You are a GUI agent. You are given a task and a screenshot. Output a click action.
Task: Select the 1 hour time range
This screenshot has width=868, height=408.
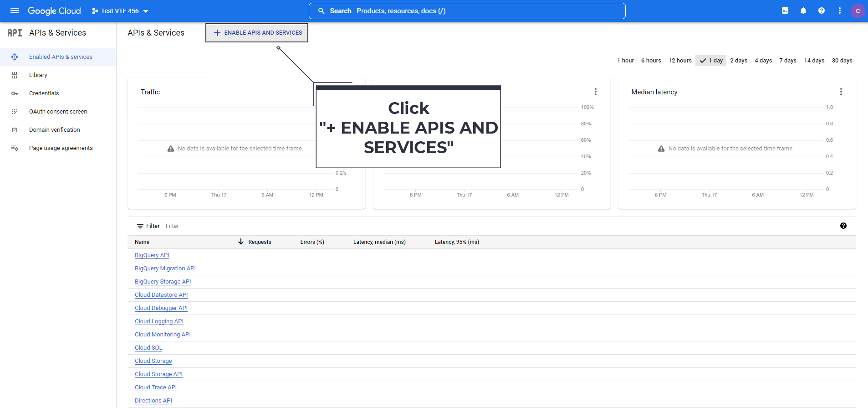pos(625,61)
